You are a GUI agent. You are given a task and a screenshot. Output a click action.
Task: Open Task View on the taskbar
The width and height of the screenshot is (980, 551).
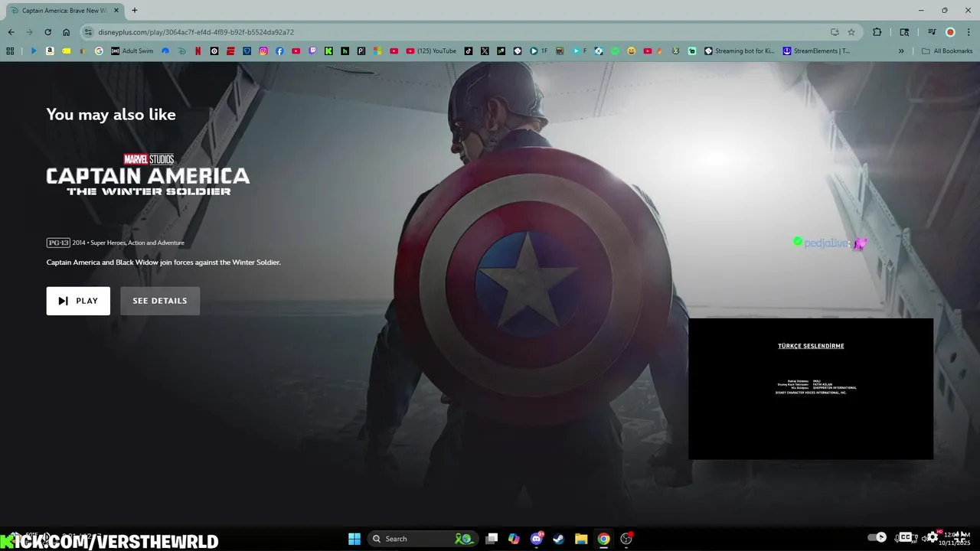coord(492,539)
